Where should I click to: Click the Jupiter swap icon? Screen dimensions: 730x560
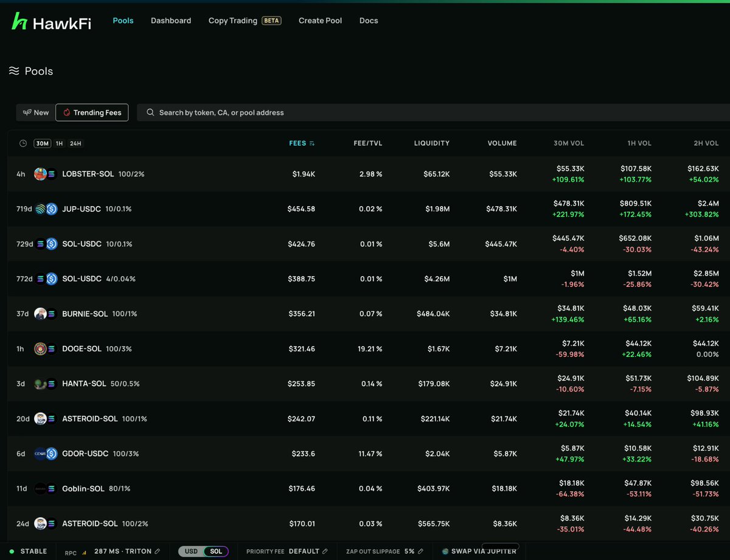click(x=446, y=551)
